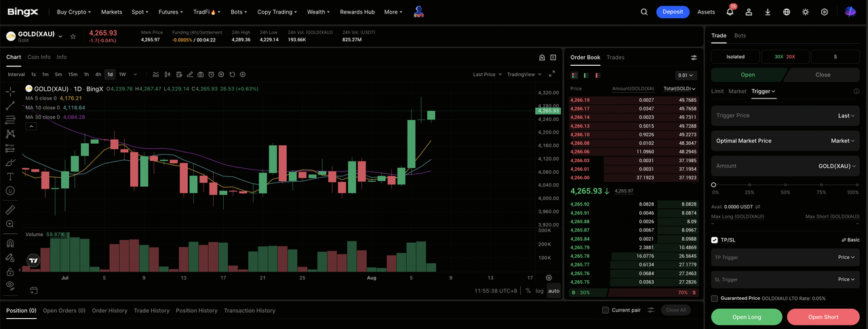The height and width of the screenshot is (329, 868).
Task: Open the GOLD(XAU) amount unit dropdown
Action: point(837,166)
